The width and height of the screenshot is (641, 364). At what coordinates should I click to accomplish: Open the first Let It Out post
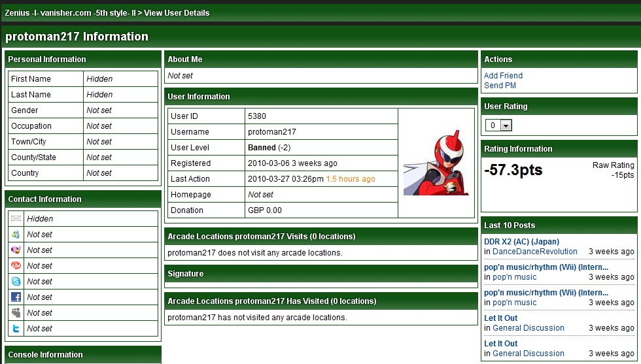[501, 318]
